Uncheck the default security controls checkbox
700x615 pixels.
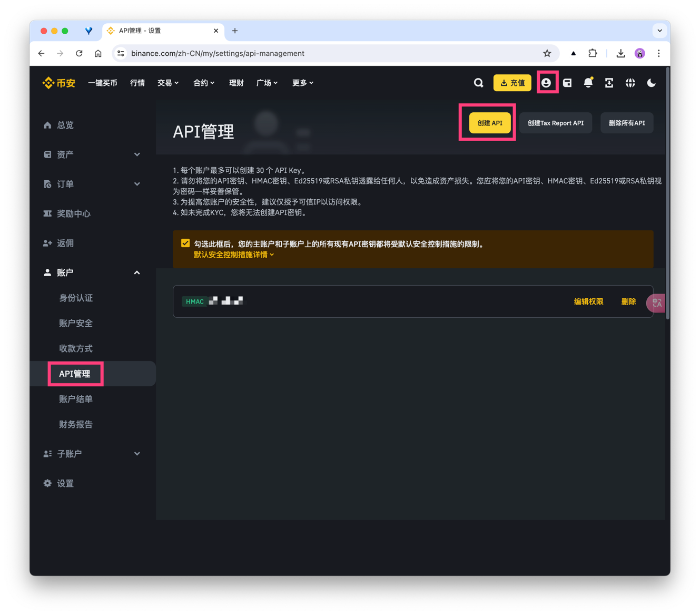pos(185,242)
